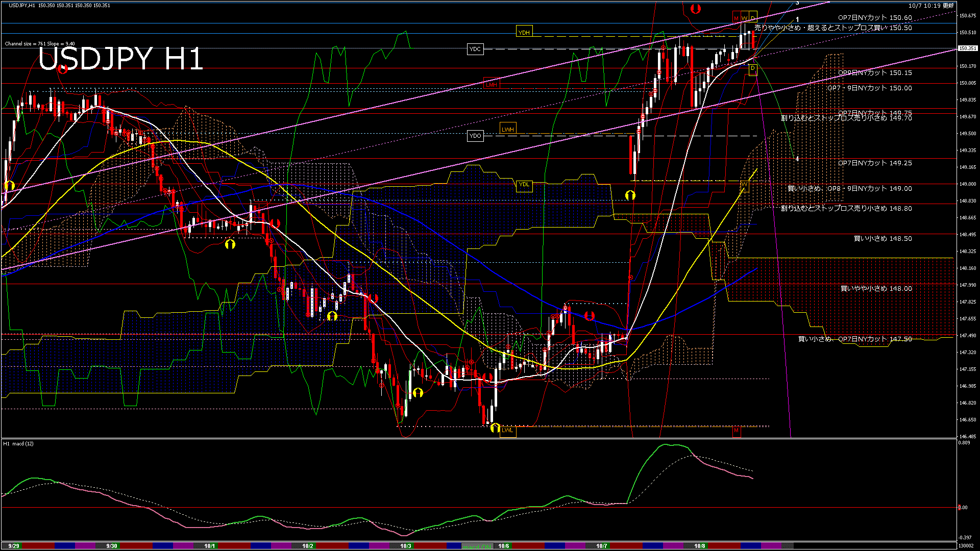Click yellow up arrow beside LWL label
Image resolution: width=980 pixels, height=551 pixels.
(495, 428)
